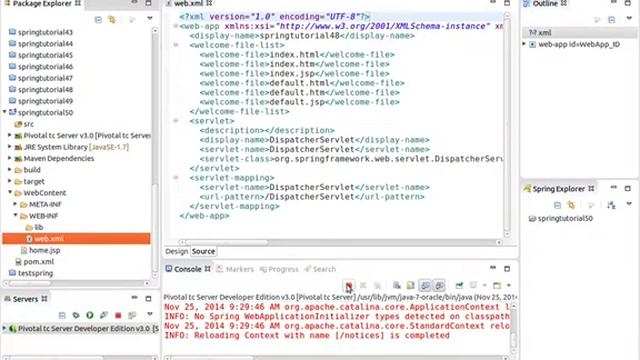Open Servers view menu dropdown
The image size is (640, 360).
(x=150, y=314)
